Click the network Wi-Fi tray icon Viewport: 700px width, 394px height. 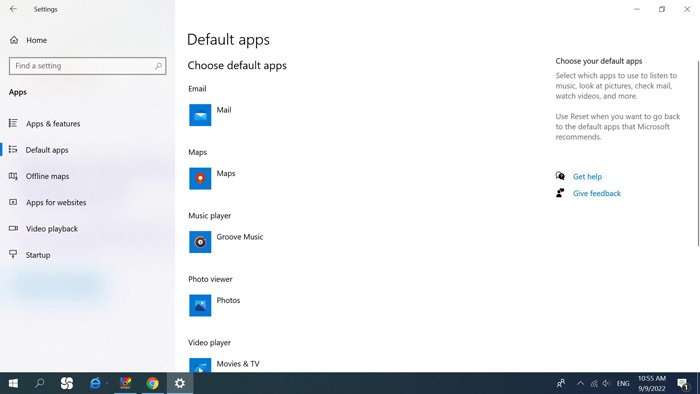click(x=594, y=383)
